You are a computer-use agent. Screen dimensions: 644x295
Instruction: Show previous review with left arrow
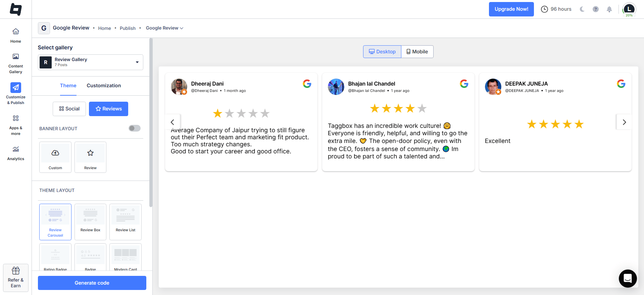[x=172, y=122]
